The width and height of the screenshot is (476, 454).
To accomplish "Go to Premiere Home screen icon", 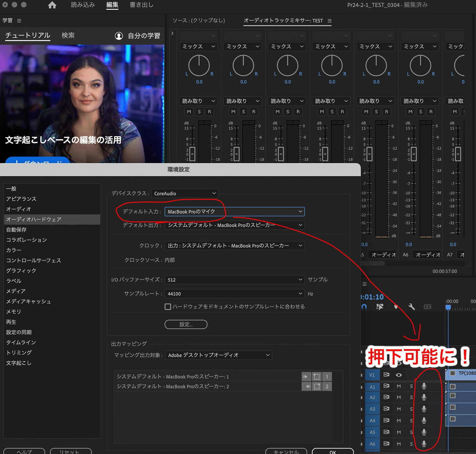I will click(52, 5).
